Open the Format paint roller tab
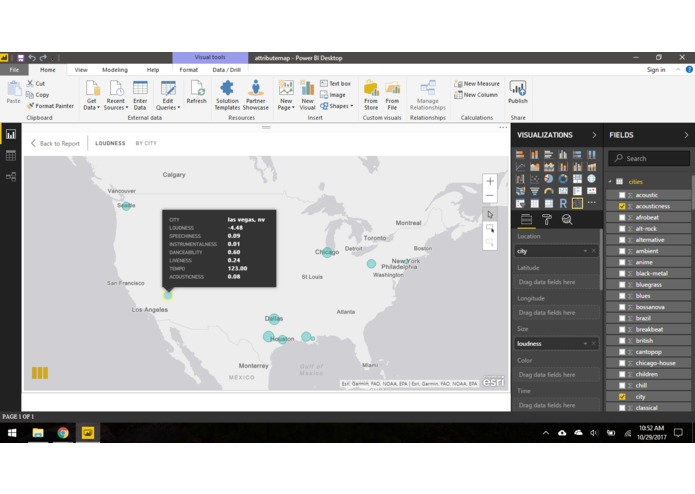 pyautogui.click(x=547, y=220)
